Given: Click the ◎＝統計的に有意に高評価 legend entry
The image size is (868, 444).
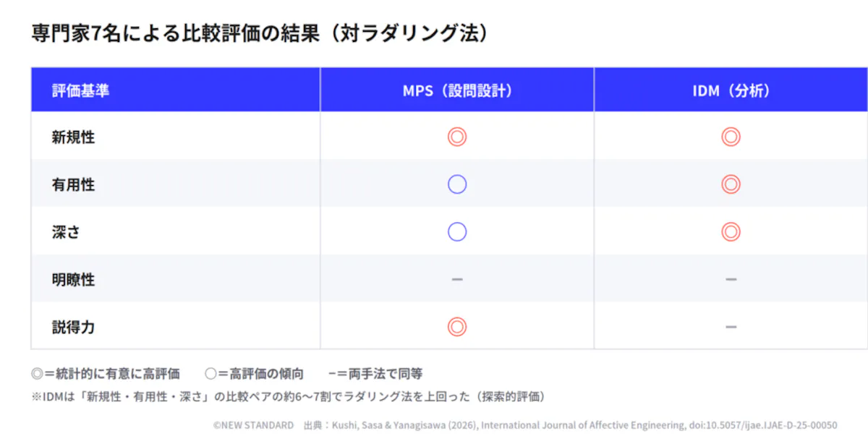Looking at the screenshot, I should coord(106,374).
